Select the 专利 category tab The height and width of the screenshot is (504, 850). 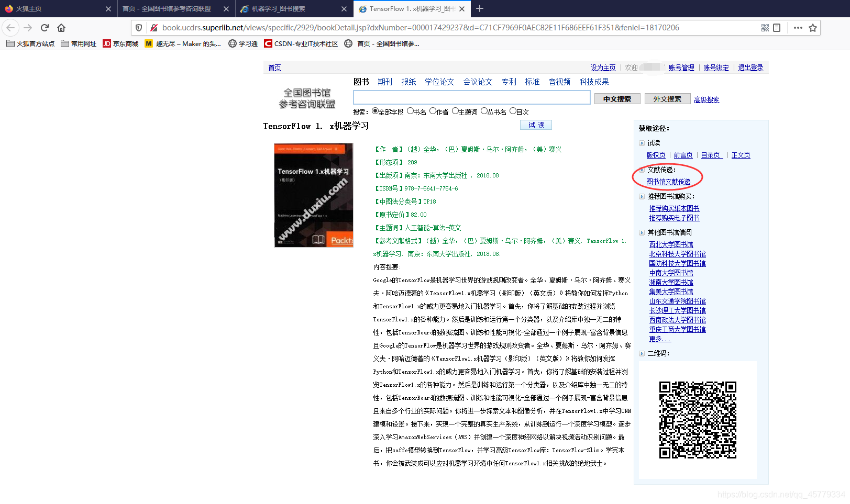pyautogui.click(x=509, y=82)
